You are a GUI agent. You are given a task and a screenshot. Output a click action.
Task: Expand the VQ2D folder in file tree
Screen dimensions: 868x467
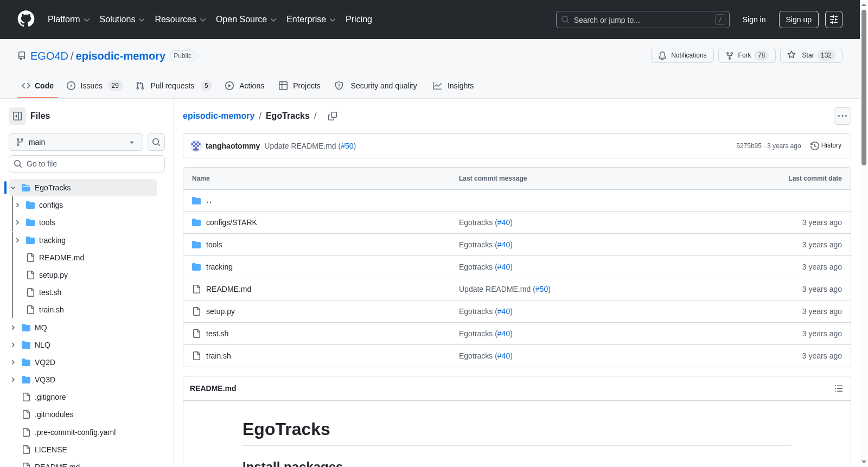(x=13, y=362)
